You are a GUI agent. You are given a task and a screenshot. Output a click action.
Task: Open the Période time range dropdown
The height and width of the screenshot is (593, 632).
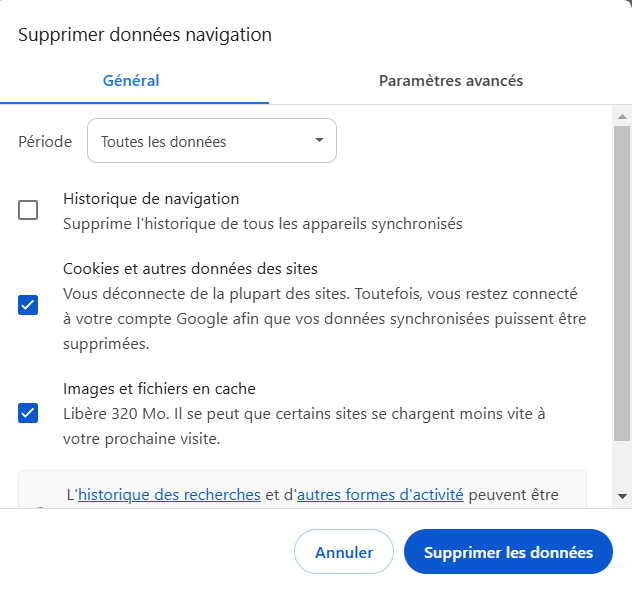click(212, 141)
